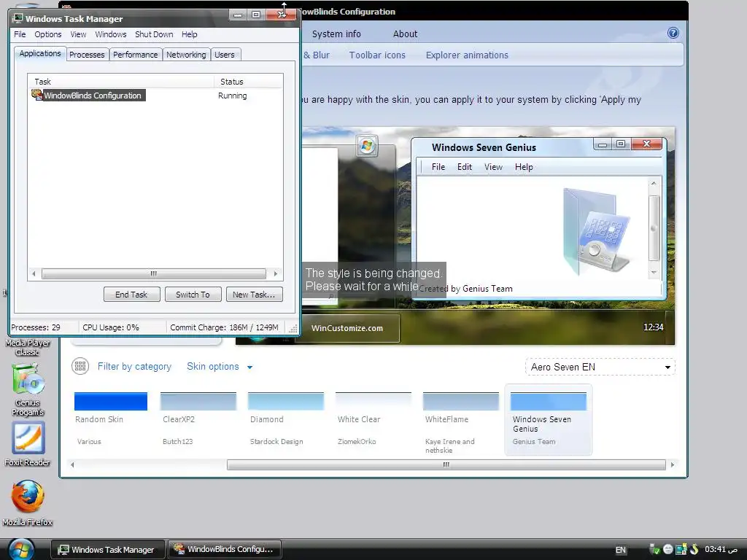Expand the Skin options dropdown

tap(220, 366)
